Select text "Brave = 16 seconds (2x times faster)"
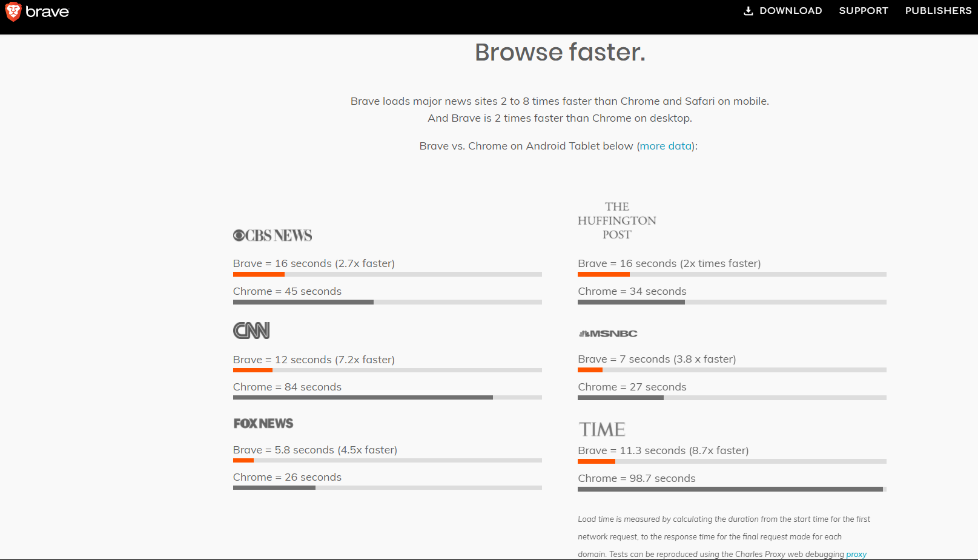The height and width of the screenshot is (560, 978). pyautogui.click(x=669, y=263)
